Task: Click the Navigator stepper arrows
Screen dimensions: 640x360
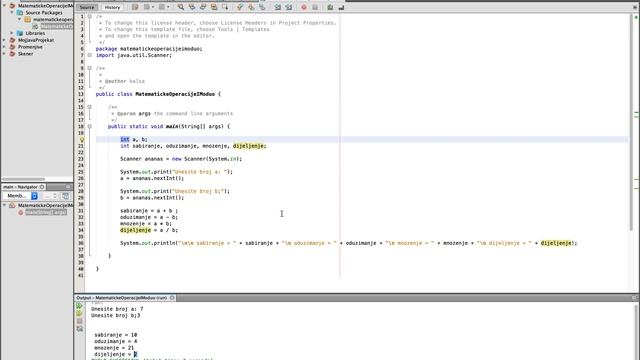Action: tap(54, 196)
